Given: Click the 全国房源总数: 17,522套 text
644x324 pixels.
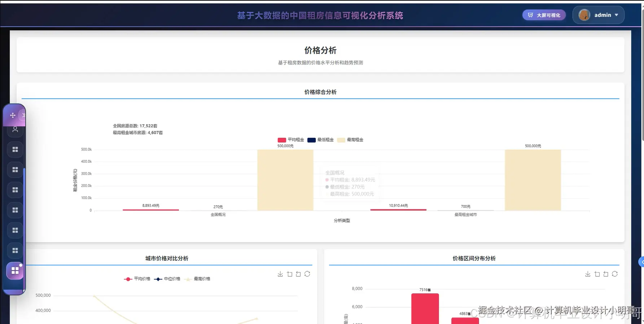Looking at the screenshot, I should pyautogui.click(x=135, y=126).
